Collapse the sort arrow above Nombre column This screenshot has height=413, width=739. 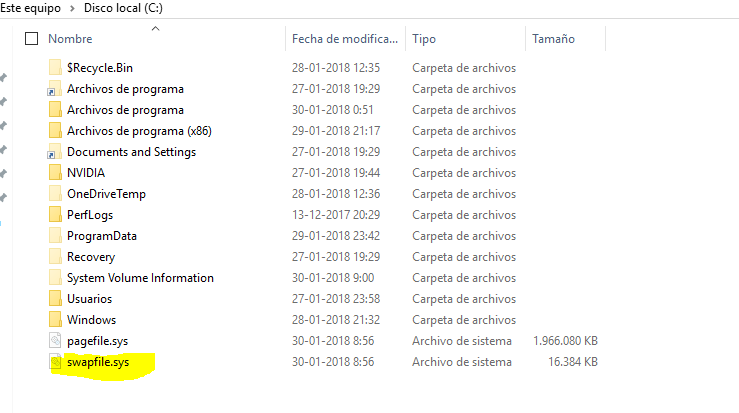(155, 28)
